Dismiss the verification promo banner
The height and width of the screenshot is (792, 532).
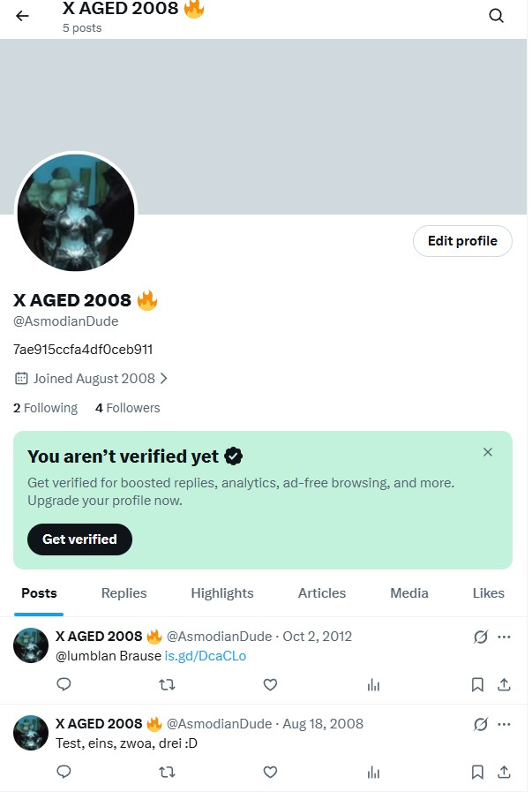point(488,452)
